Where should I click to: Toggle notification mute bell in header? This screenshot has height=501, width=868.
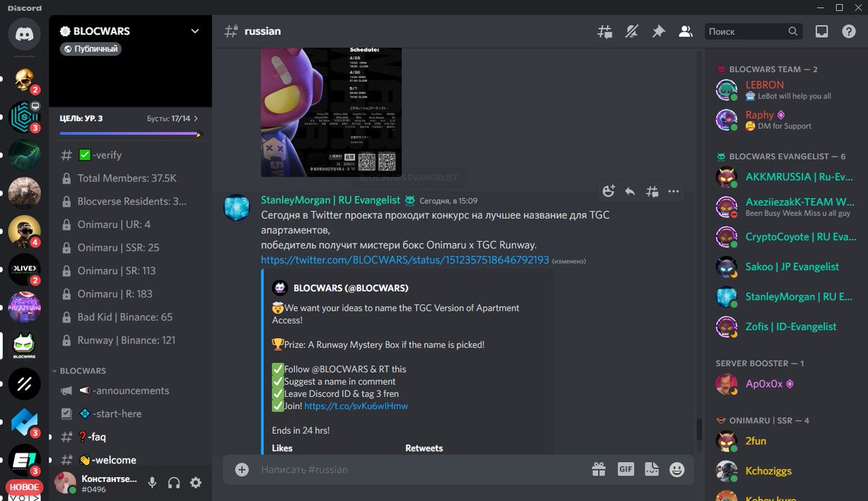point(632,31)
